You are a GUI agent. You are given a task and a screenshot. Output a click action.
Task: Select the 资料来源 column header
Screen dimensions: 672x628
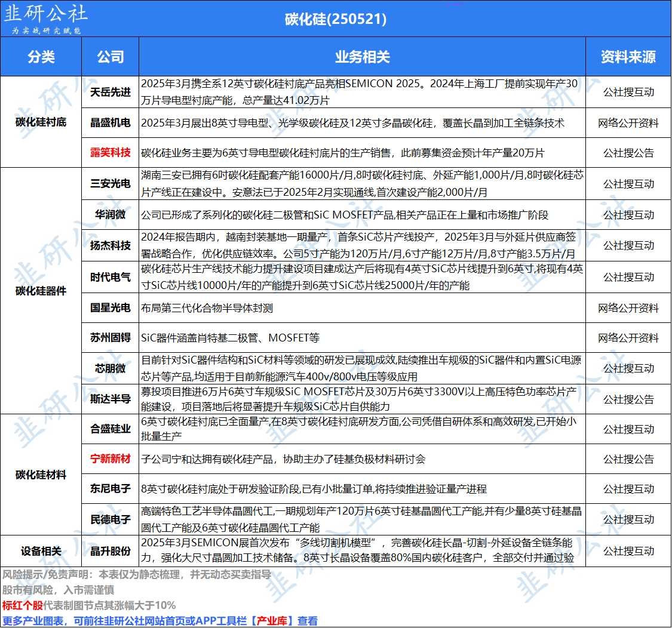click(628, 57)
